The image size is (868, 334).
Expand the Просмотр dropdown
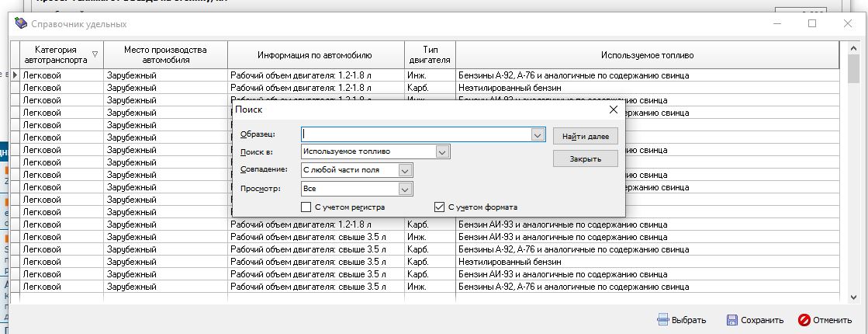click(404, 189)
